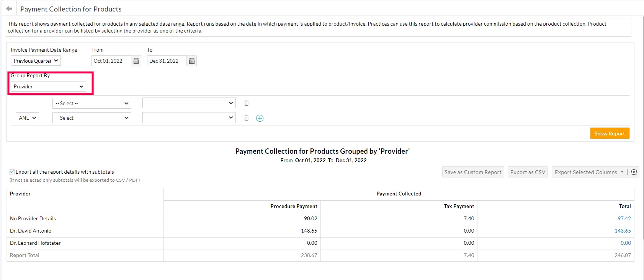Image resolution: width=644 pixels, height=280 pixels.
Task: Delete the second AND filter criteria row
Action: (x=247, y=118)
